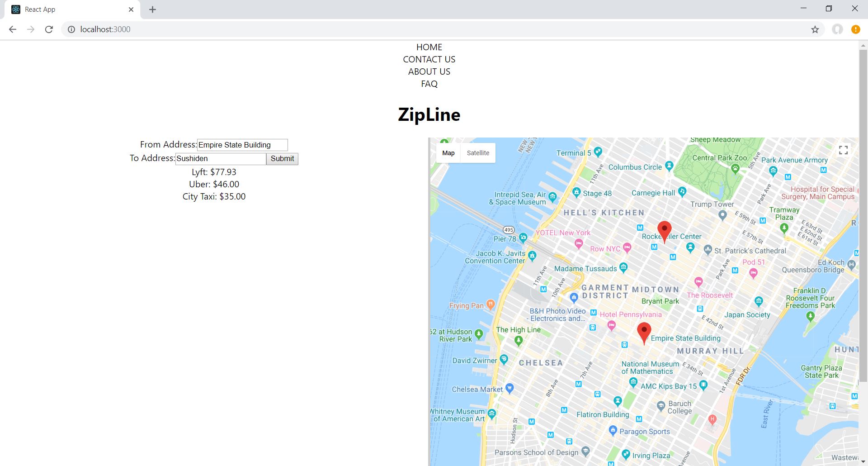Click the "Uber: $46.00" fare text

tap(214, 184)
